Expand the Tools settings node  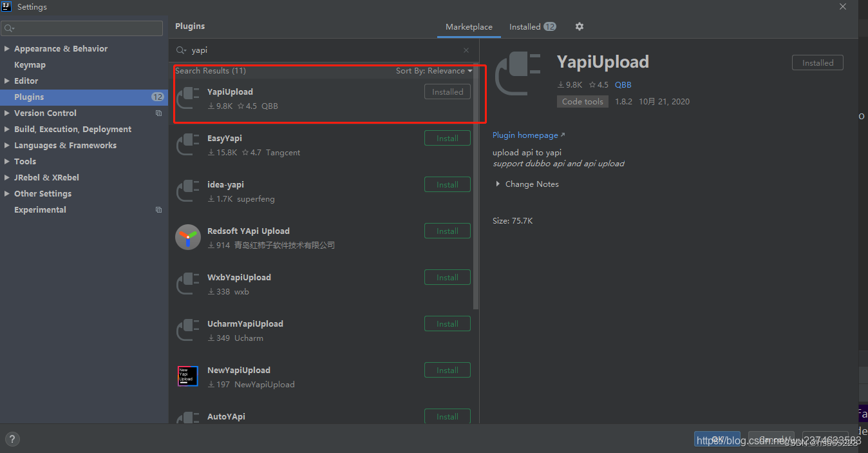(x=7, y=162)
